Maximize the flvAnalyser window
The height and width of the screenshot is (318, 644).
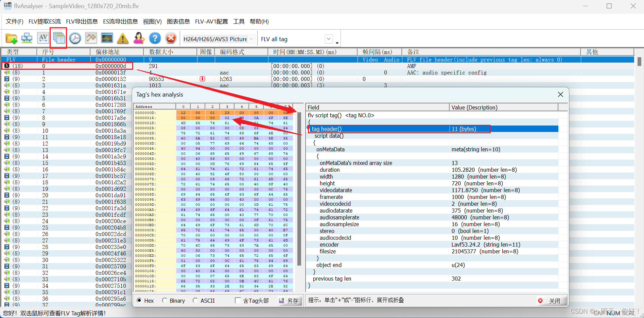(x=609, y=6)
